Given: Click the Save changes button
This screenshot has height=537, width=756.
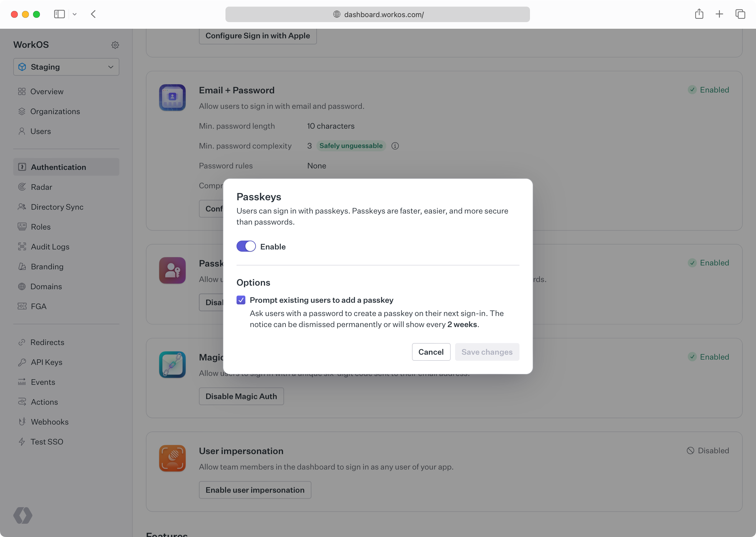Looking at the screenshot, I should tap(487, 352).
